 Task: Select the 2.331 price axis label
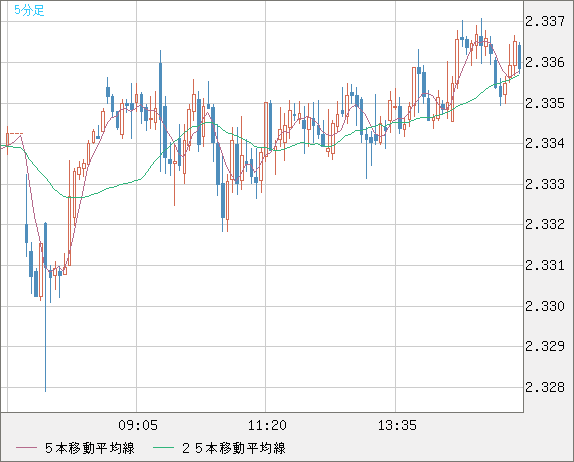click(x=545, y=265)
